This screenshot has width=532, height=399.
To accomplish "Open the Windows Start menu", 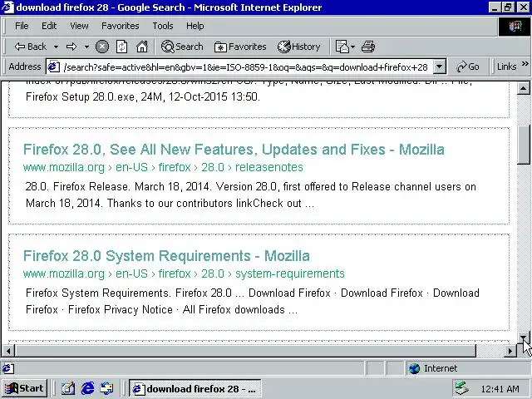I will click(x=24, y=388).
